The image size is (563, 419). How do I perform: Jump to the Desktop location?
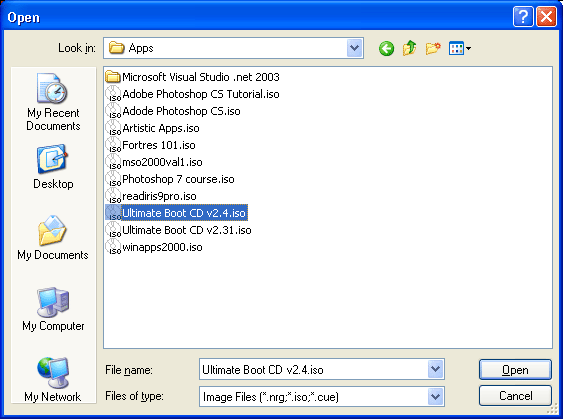53,167
